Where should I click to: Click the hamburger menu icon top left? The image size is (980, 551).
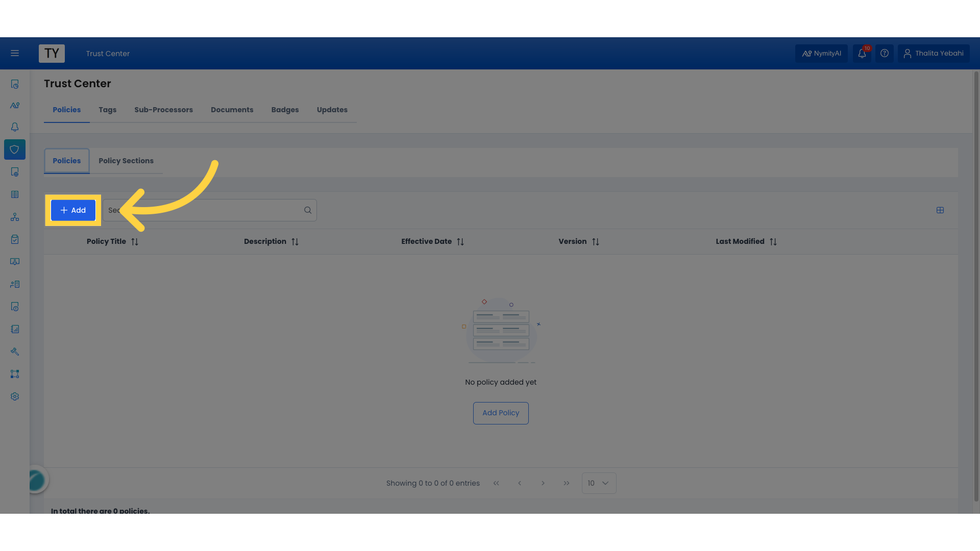[15, 53]
